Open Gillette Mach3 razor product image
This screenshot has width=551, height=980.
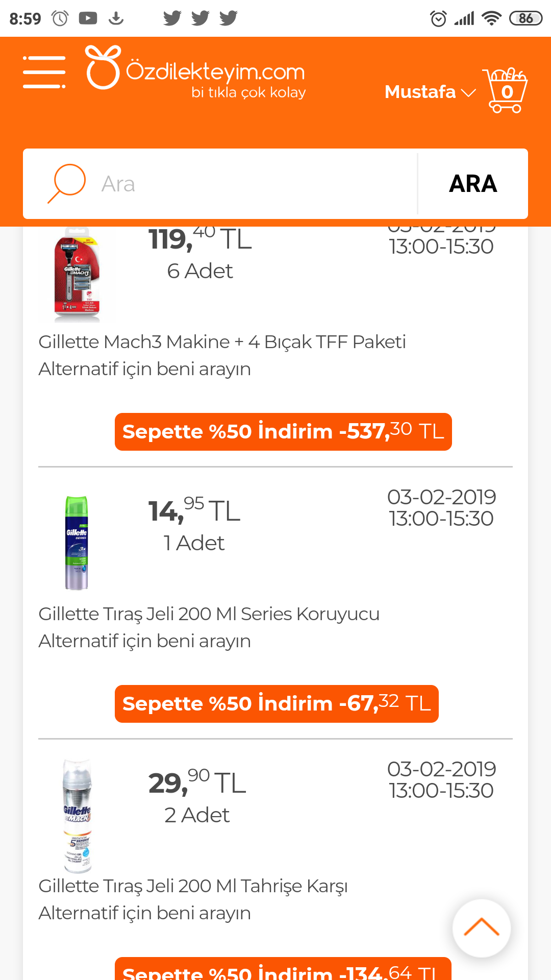[x=77, y=274]
